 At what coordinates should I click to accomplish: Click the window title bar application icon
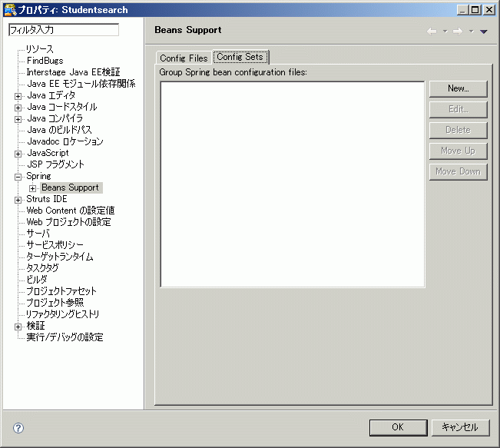(10, 10)
